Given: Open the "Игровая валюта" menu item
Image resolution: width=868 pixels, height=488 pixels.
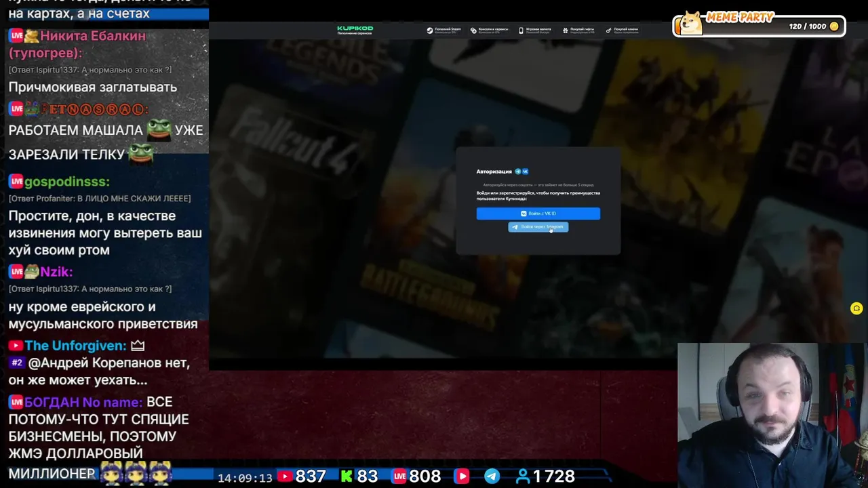Looking at the screenshot, I should (x=535, y=30).
